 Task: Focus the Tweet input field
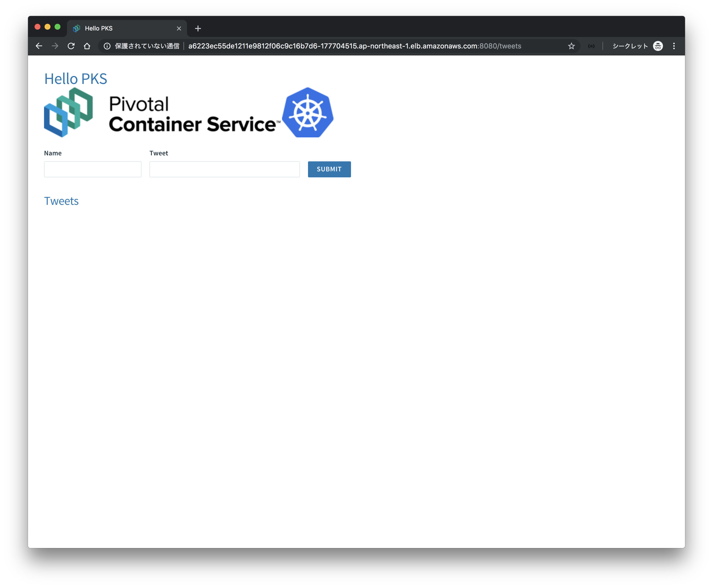click(224, 169)
